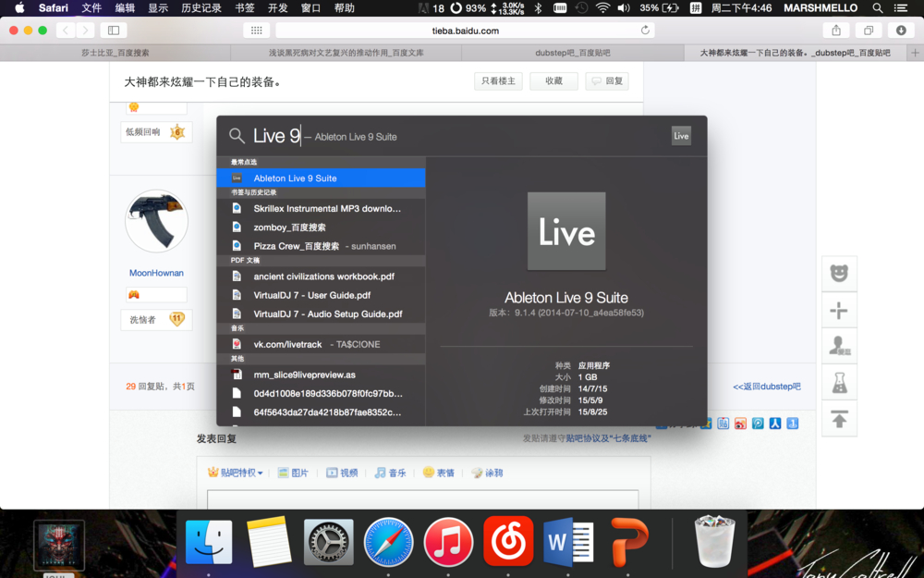Open Apple menu

point(19,7)
